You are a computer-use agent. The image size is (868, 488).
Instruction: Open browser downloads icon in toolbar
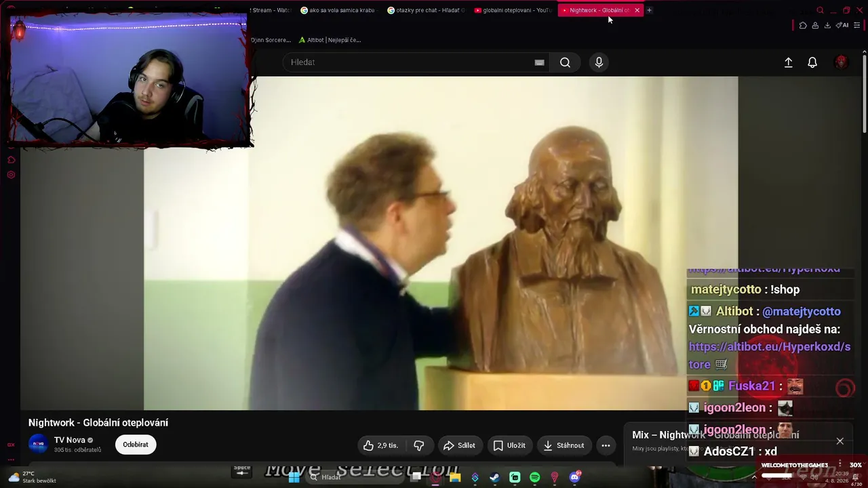(x=827, y=26)
